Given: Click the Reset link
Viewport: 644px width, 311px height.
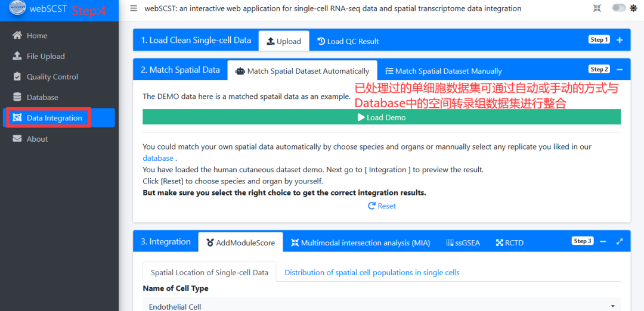Looking at the screenshot, I should (382, 206).
